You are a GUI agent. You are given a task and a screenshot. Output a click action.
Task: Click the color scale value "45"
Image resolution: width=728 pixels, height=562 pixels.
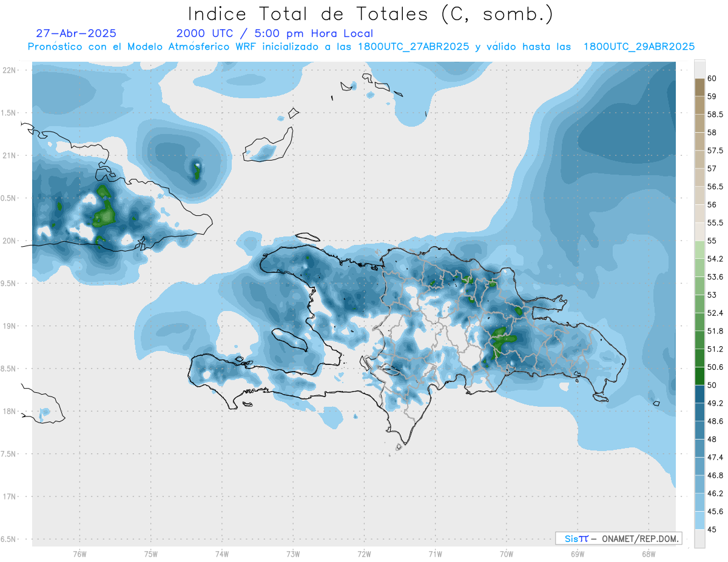pyautogui.click(x=712, y=529)
